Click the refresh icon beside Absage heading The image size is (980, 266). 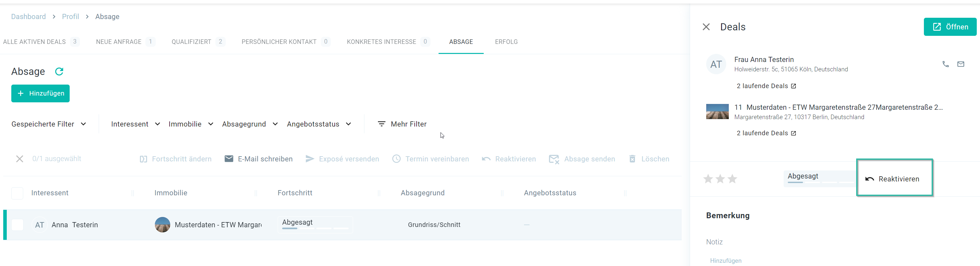59,72
